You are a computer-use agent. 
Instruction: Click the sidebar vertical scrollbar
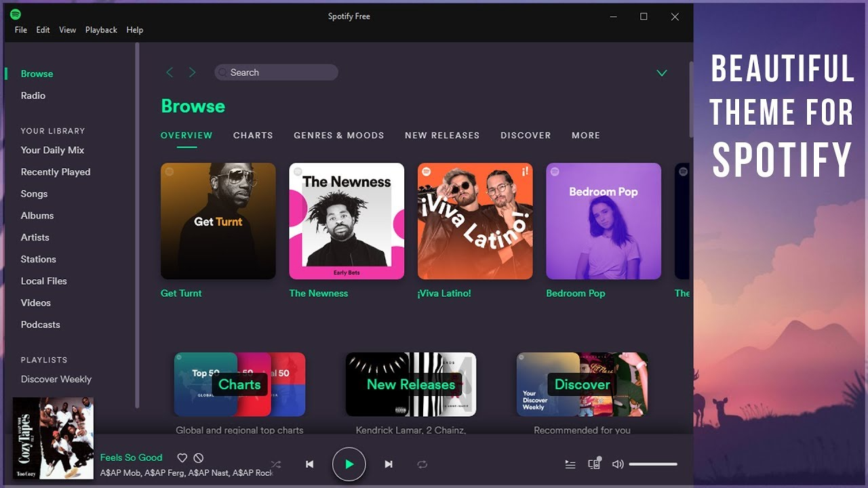click(137, 224)
